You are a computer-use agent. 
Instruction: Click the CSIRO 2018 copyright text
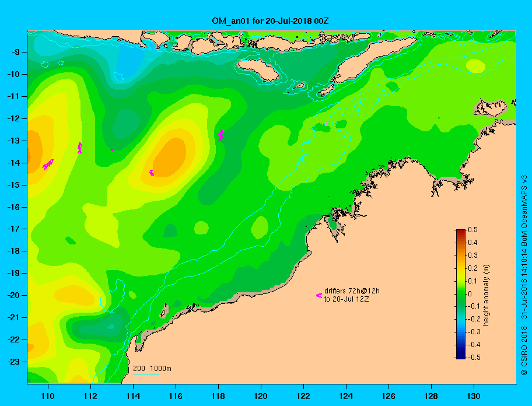click(524, 351)
